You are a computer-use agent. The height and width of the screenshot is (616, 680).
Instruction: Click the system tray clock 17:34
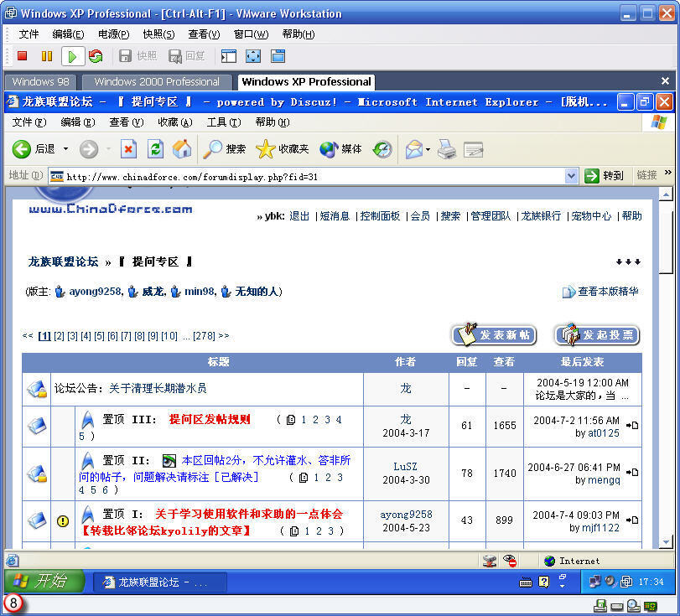(x=651, y=582)
